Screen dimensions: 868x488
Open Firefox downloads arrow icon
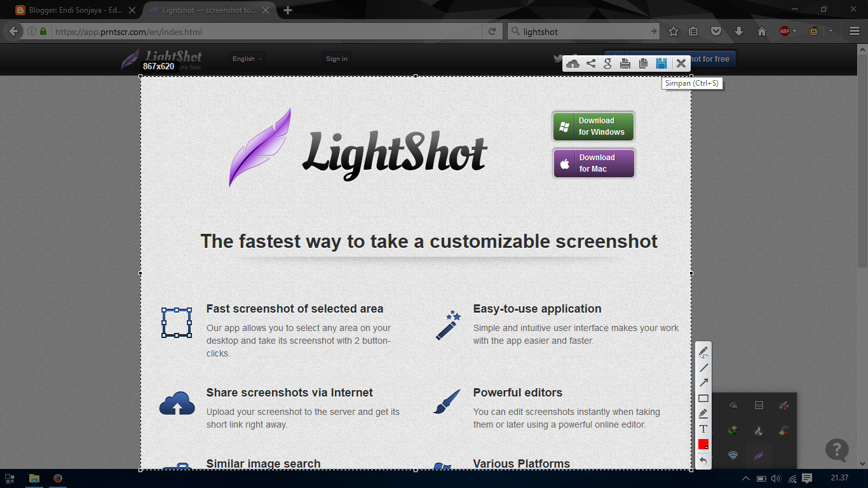pos(739,31)
